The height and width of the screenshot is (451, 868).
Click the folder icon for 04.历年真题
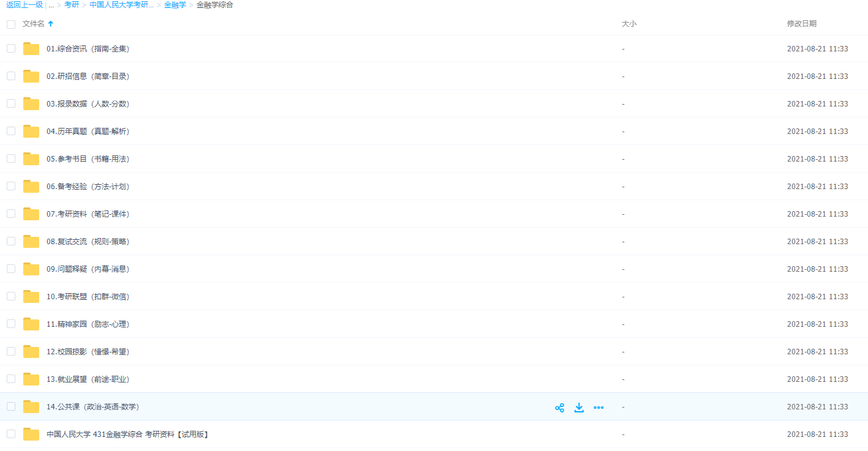coord(31,132)
